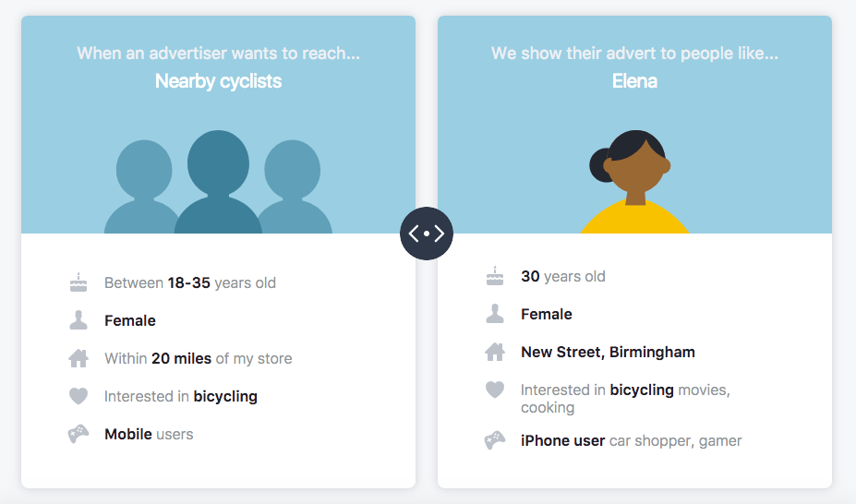Click the house icon beside Within 20 miles
The width and height of the screenshot is (856, 504).
[x=78, y=358]
